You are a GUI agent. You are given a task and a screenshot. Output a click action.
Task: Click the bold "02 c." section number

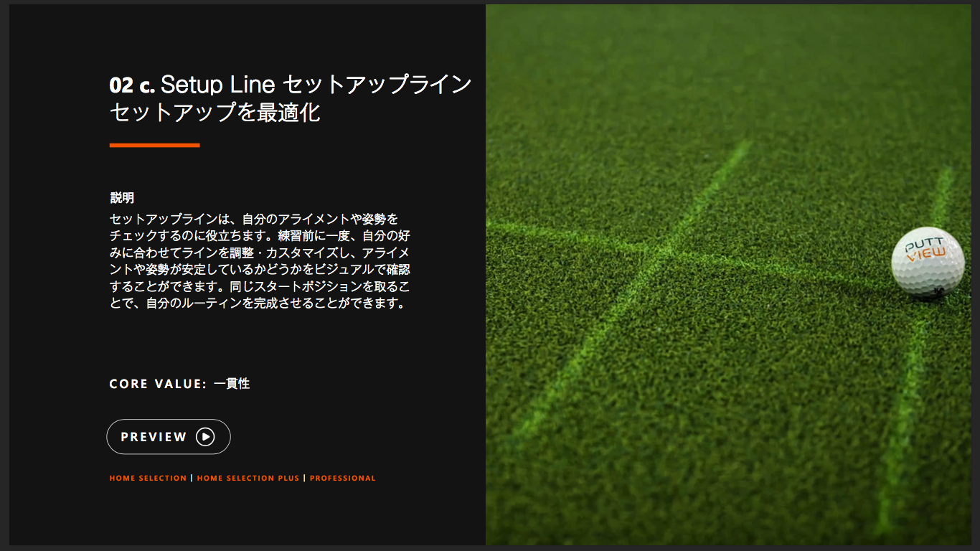[x=132, y=85]
